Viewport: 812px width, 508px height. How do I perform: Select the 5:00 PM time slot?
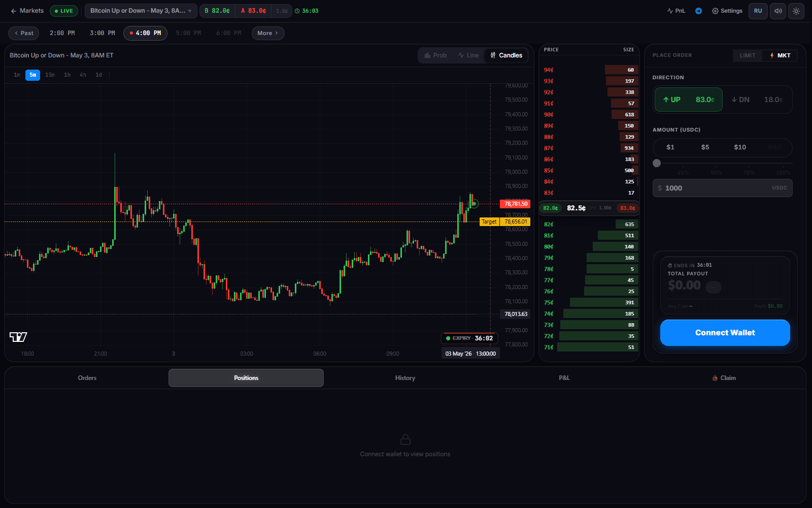(188, 33)
